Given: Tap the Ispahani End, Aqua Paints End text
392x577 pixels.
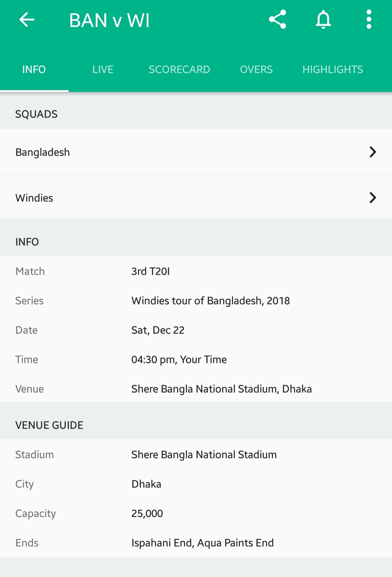Looking at the screenshot, I should (203, 543).
